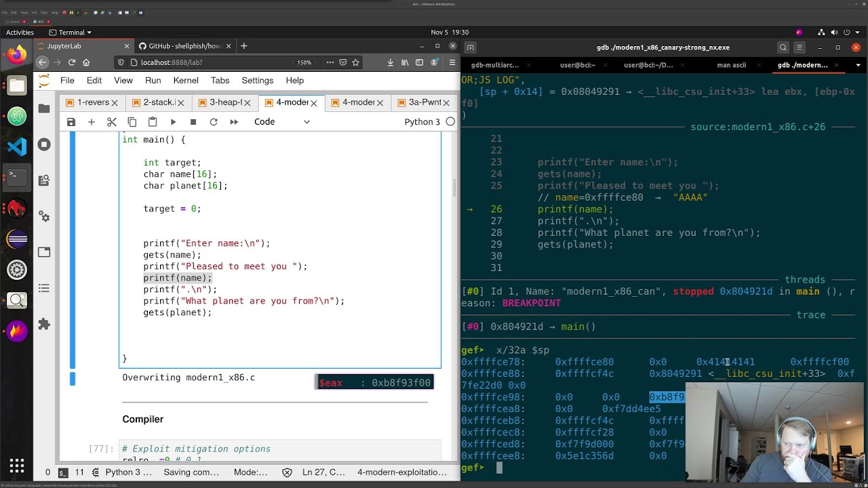Viewport: 868px width, 488px height.
Task: Switch to the user@bci:~ terminal tab
Action: (x=578, y=65)
